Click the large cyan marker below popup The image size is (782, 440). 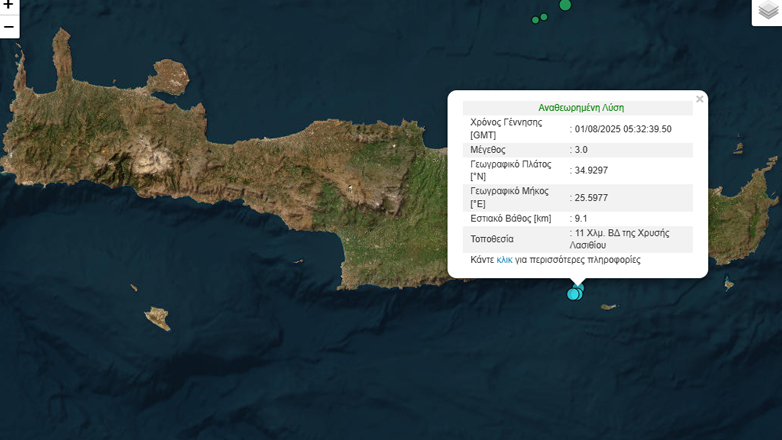click(x=573, y=294)
